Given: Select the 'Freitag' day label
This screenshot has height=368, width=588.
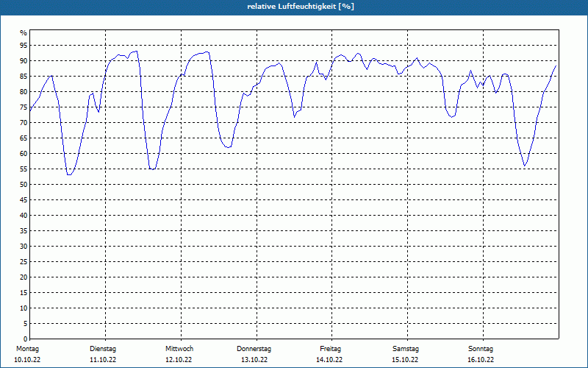Looking at the screenshot, I should 330,349.
